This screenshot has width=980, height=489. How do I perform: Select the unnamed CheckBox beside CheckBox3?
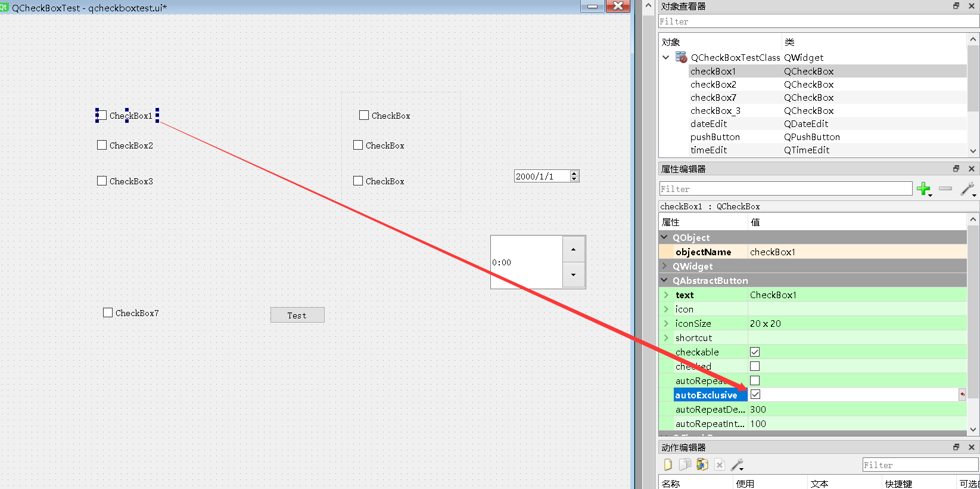coord(379,181)
